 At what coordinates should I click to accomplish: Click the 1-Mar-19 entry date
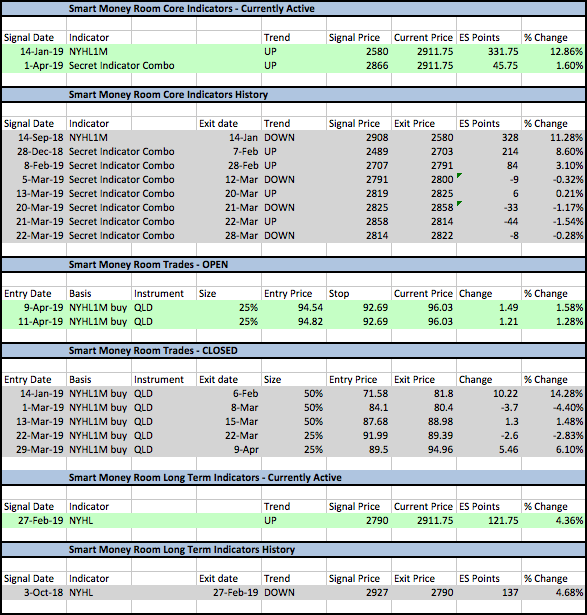[x=43, y=408]
